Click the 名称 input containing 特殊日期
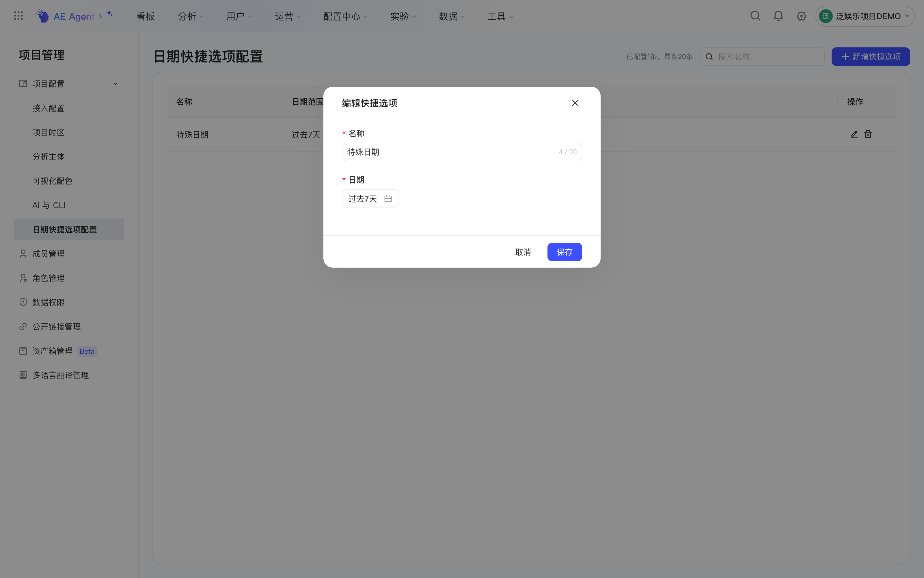924x578 pixels. click(462, 152)
